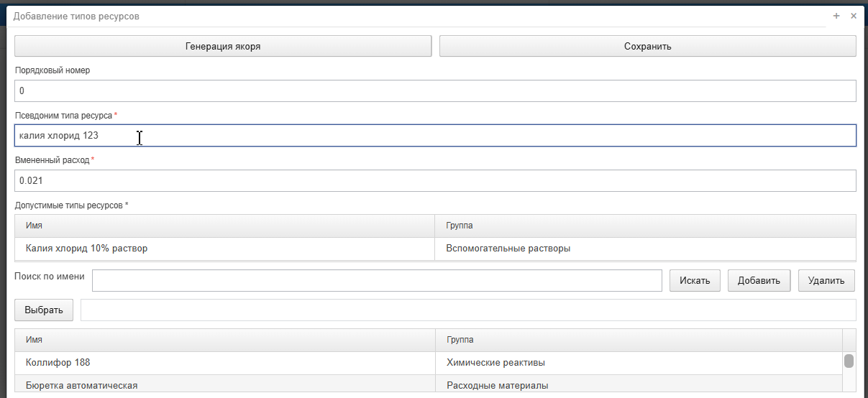Screen dimensions: 868x398
Task: Click the Добавить button
Action: [x=759, y=281]
